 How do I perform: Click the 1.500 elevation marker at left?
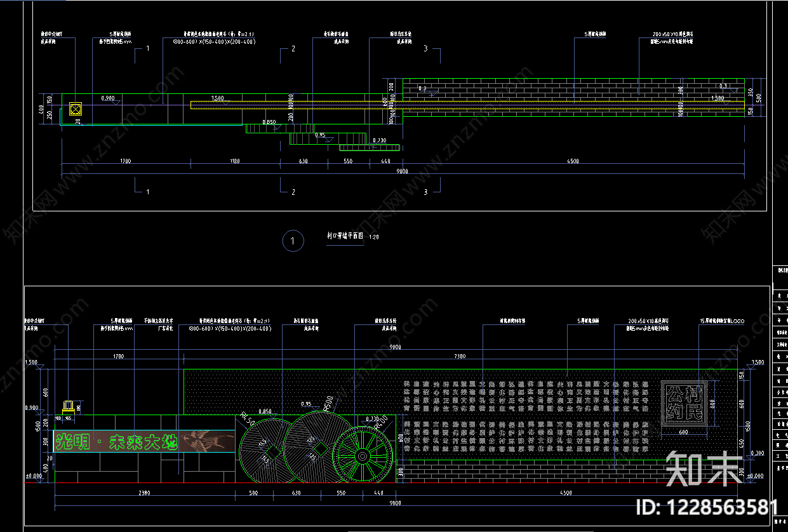32,363
